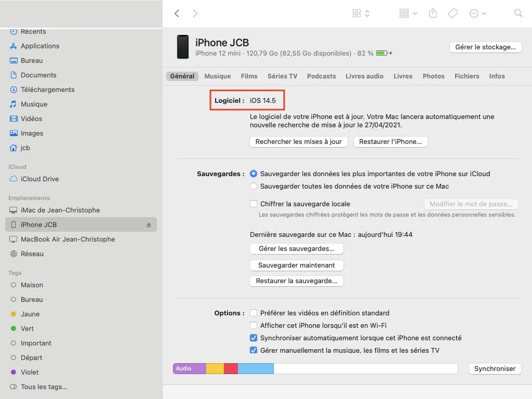Click the iOS 14.5 version text
Viewport: 532px width, 399px height.
coord(262,101)
